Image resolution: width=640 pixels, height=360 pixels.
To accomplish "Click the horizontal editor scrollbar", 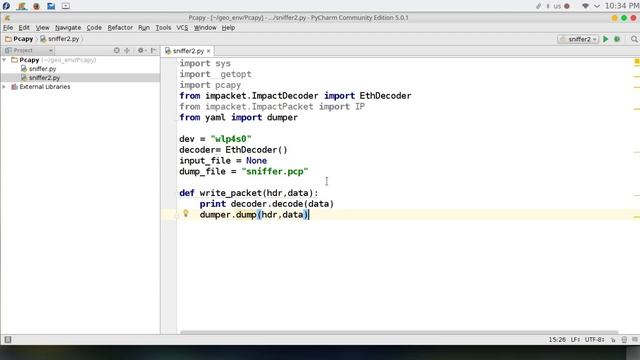I will coord(399,332).
